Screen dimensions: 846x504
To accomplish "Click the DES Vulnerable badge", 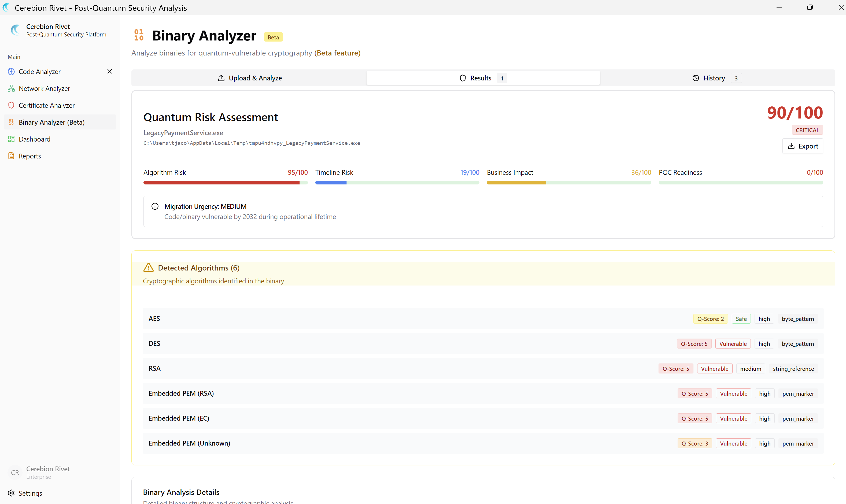I will click(733, 344).
